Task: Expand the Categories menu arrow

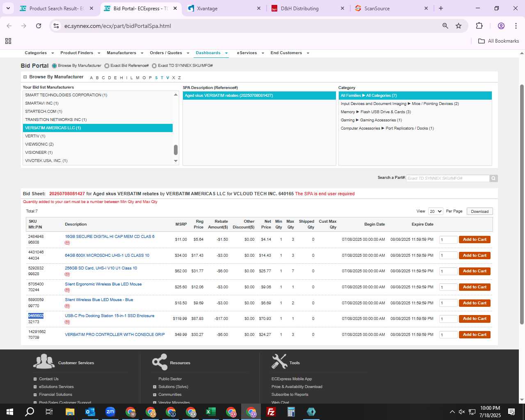Action: 52,53
